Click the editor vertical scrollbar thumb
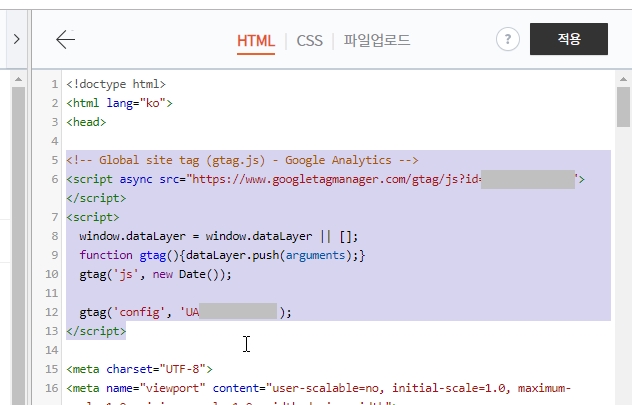The width and height of the screenshot is (632, 405). click(x=623, y=107)
